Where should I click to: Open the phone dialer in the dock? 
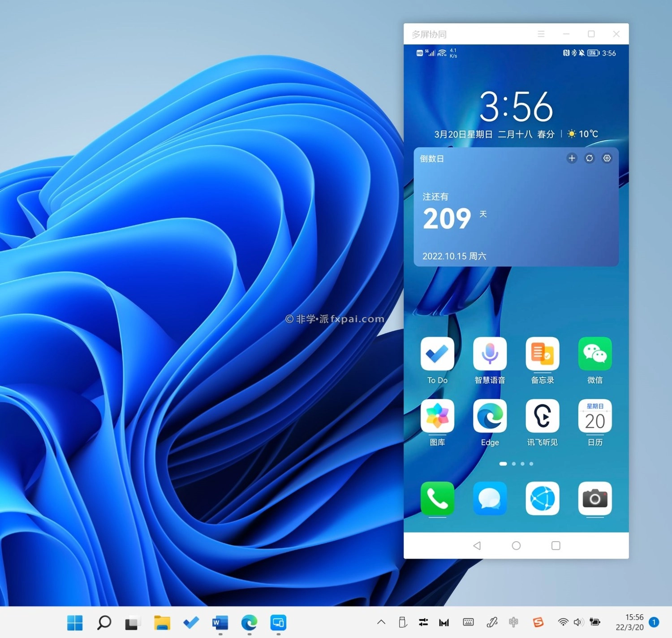coord(437,498)
